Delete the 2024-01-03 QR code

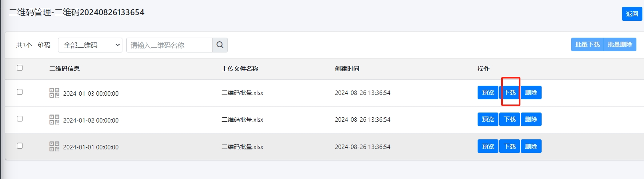pos(531,93)
